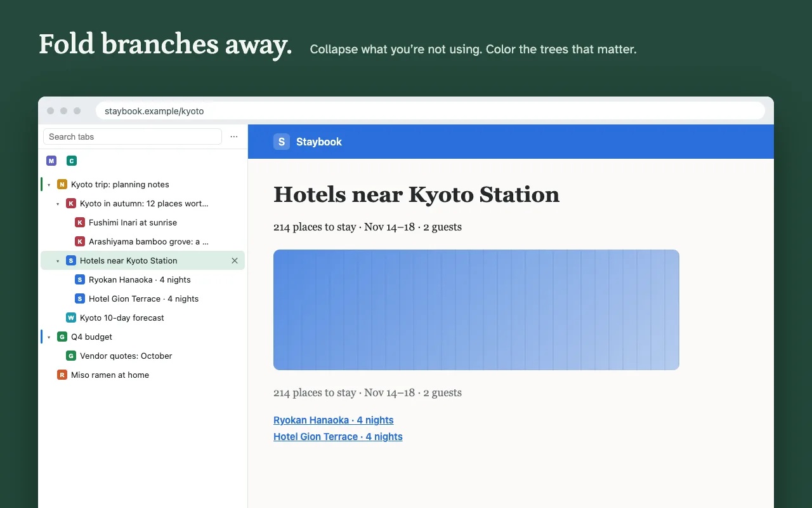Click the Arashiyama bamboo grove favicon
The width and height of the screenshot is (812, 508).
point(80,241)
